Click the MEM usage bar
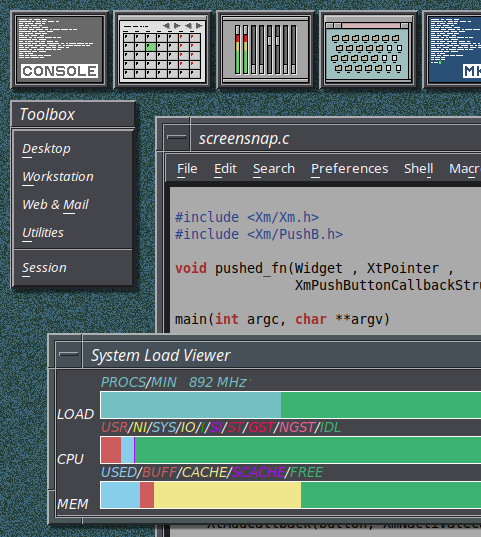This screenshot has width=481, height=537. tap(291, 495)
